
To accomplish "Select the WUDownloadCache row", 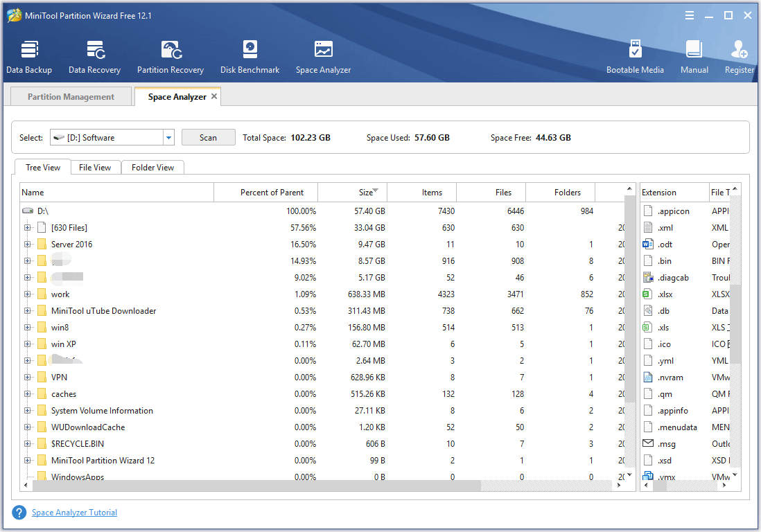I will tap(322, 427).
